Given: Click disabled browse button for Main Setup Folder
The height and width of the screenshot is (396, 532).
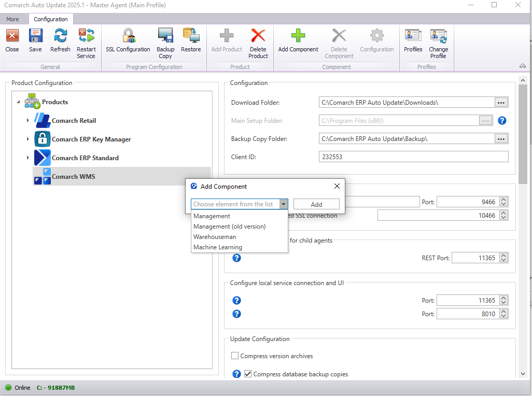Looking at the screenshot, I should click(x=485, y=120).
